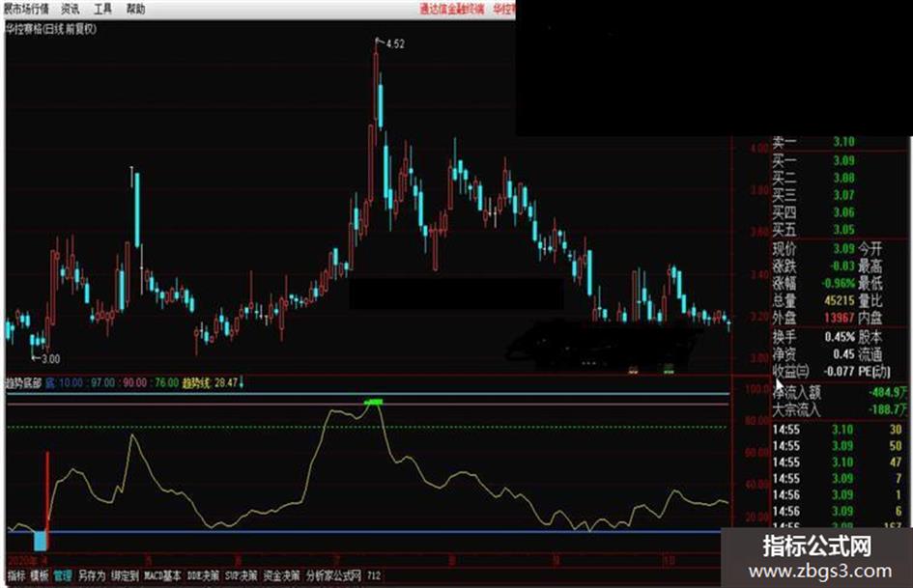This screenshot has width=913, height=588.
Task: Click the green marker at indicator peak
Action: coord(373,402)
